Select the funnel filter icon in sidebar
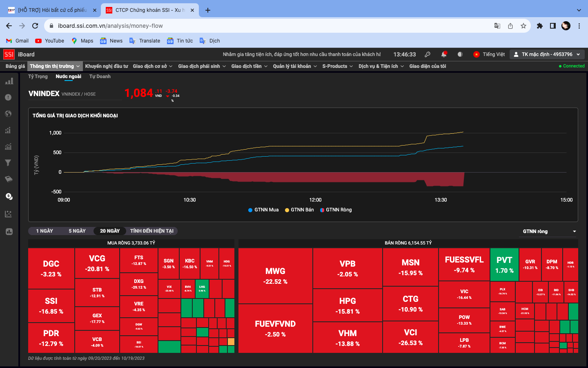Viewport: 588px width, 368px height. pos(8,163)
